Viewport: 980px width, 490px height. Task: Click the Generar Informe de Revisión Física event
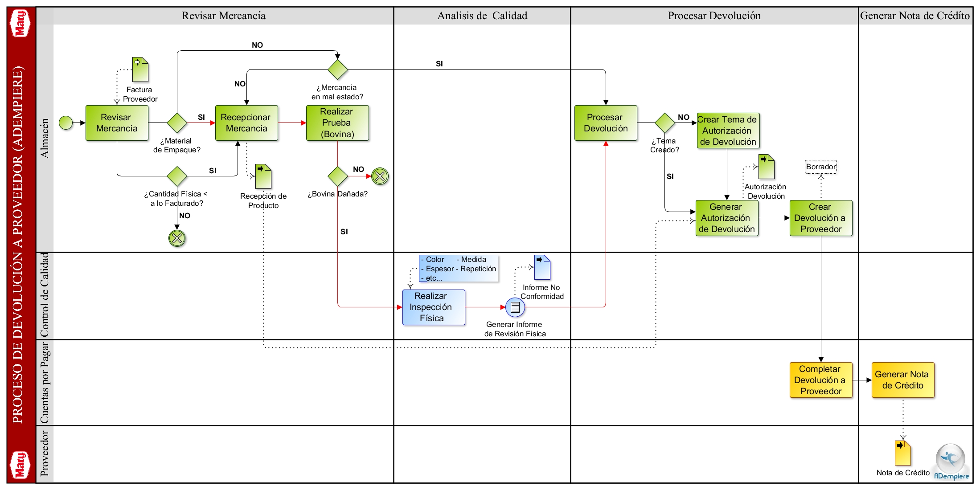tap(515, 307)
